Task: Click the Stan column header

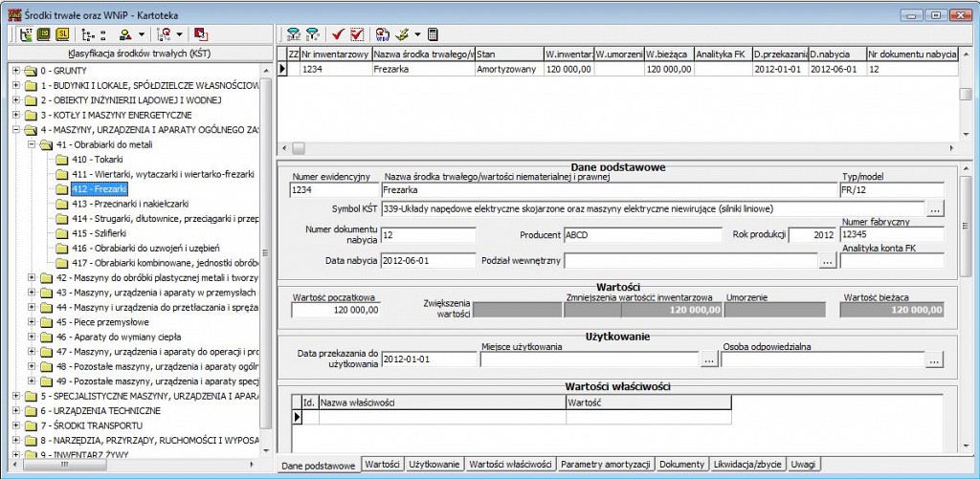Action: (x=509, y=54)
